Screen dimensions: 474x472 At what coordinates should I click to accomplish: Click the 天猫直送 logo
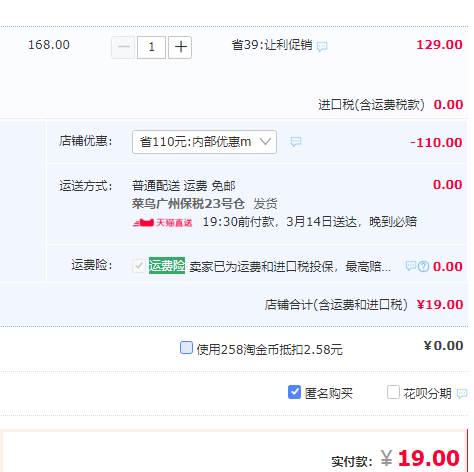tap(163, 223)
